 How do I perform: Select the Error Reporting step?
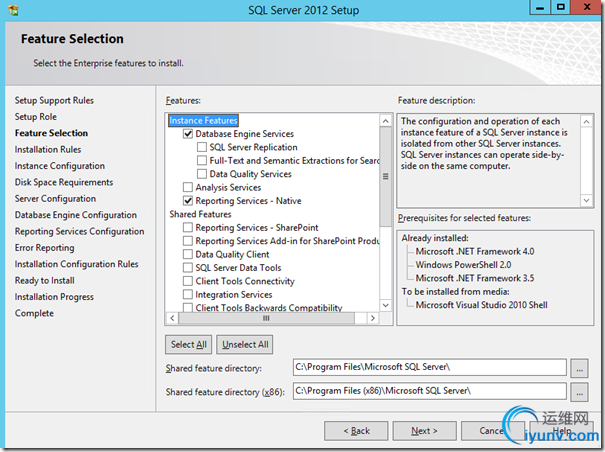pyautogui.click(x=44, y=248)
